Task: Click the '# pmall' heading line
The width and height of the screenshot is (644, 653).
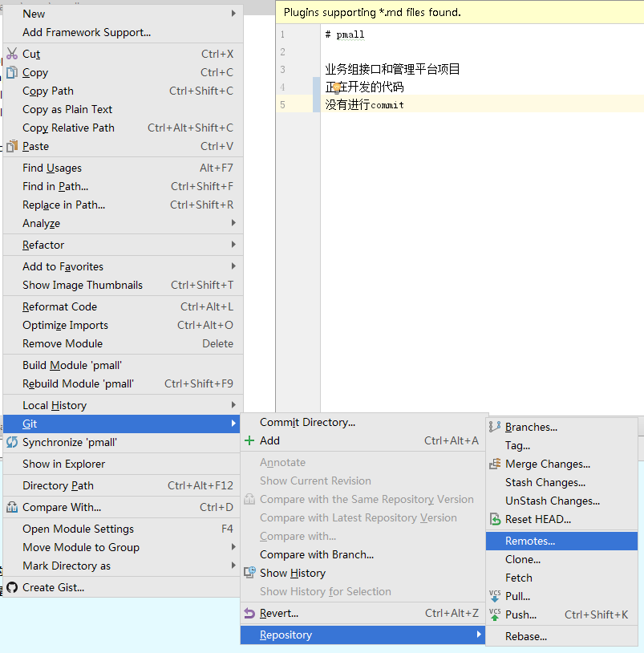Action: click(345, 34)
